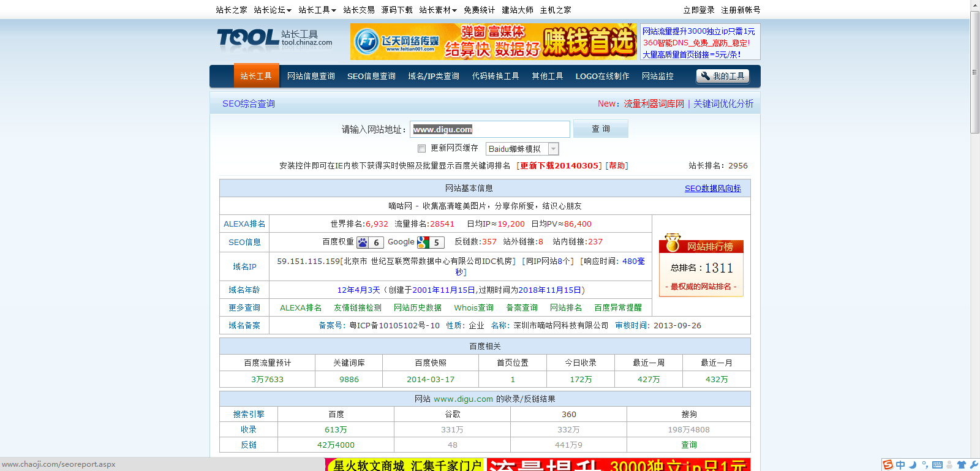This screenshot has height=471, width=980.
Task: Click the Baidu weight paw icon
Action: (x=363, y=243)
